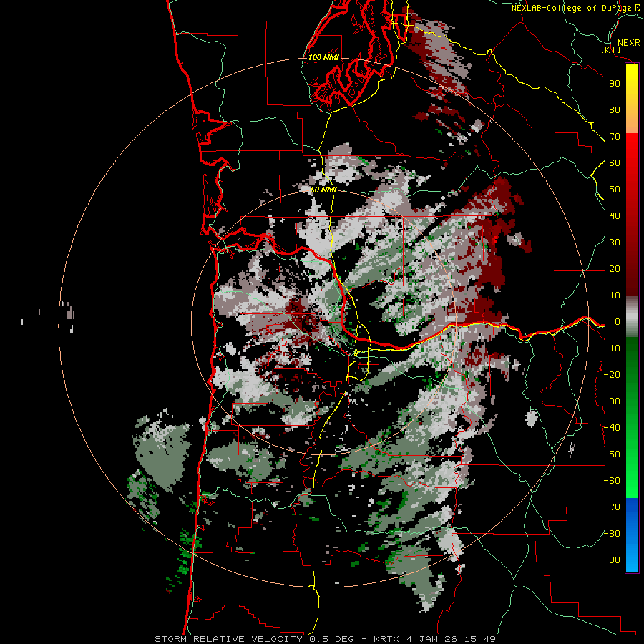This screenshot has width=644, height=644.
Task: Click the 4 JAN 26 date text
Action: point(433,639)
